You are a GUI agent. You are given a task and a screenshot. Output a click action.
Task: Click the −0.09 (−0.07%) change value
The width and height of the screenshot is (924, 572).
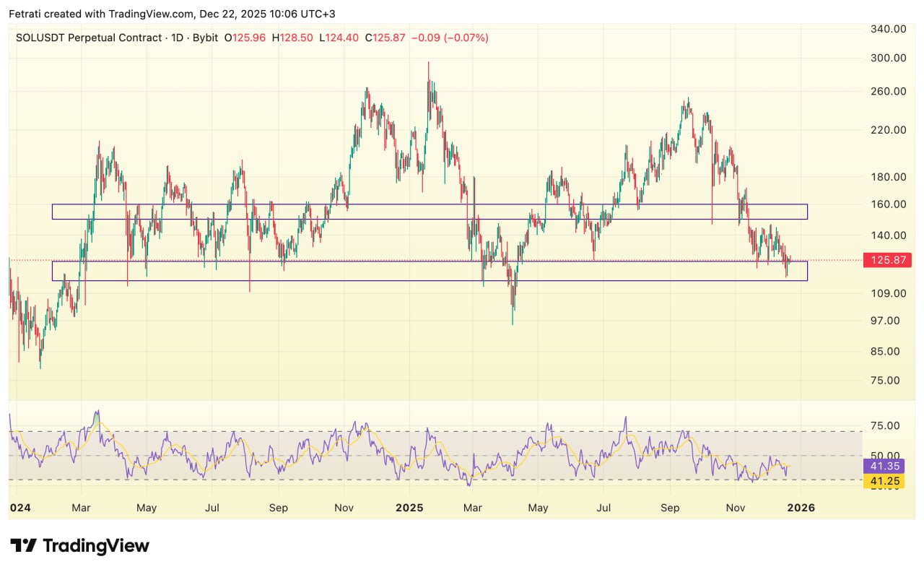point(450,38)
